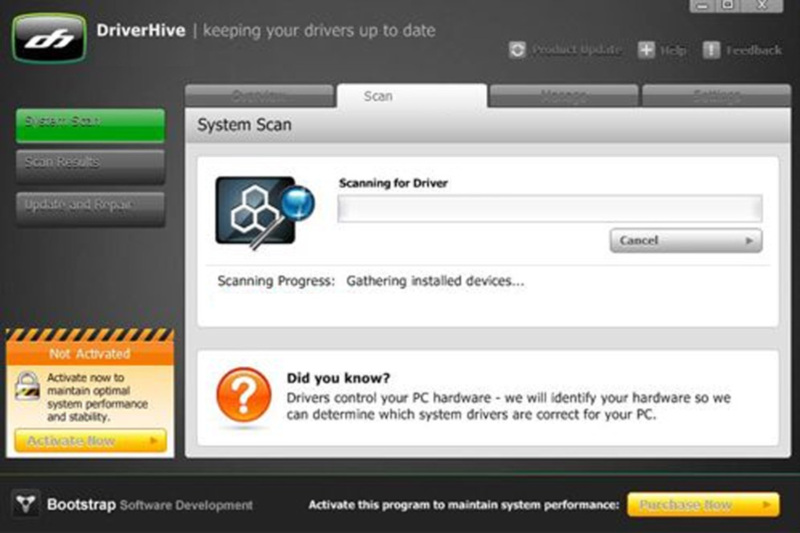Screen dimensions: 800x533
Task: Open the Help link
Action: [673, 50]
